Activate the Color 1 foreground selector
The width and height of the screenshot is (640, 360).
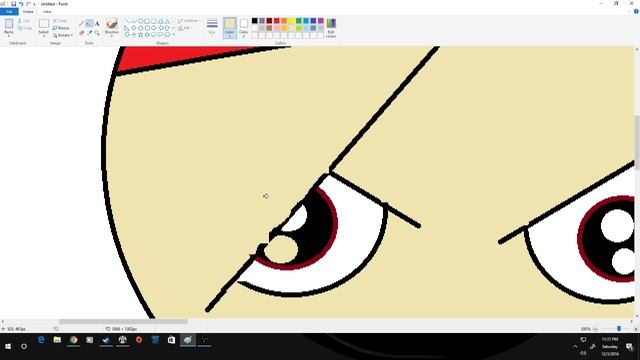230,27
